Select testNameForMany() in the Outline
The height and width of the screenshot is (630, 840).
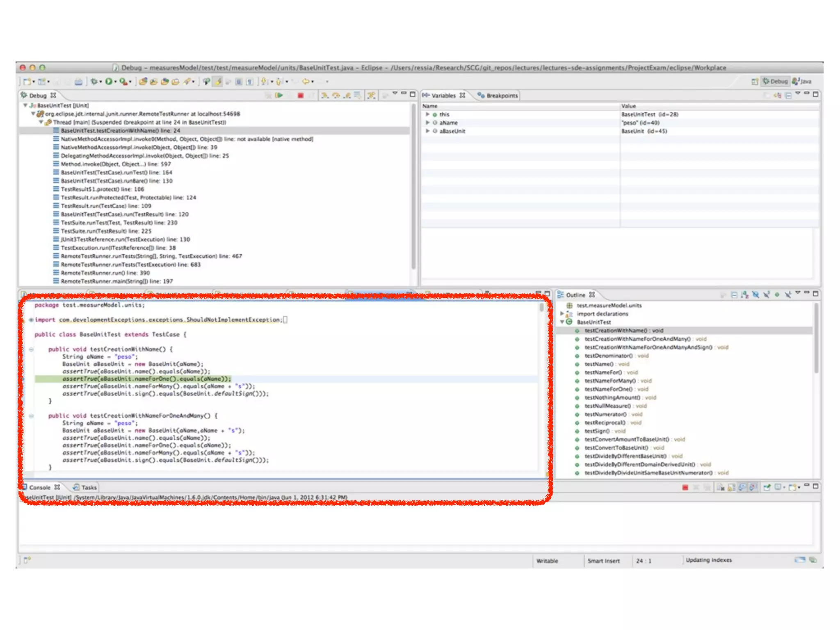[609, 381]
